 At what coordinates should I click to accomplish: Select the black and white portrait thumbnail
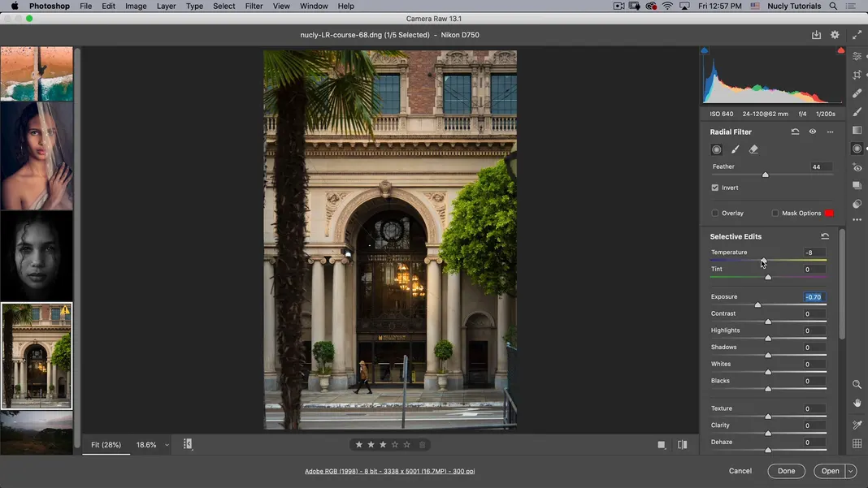[x=37, y=256]
